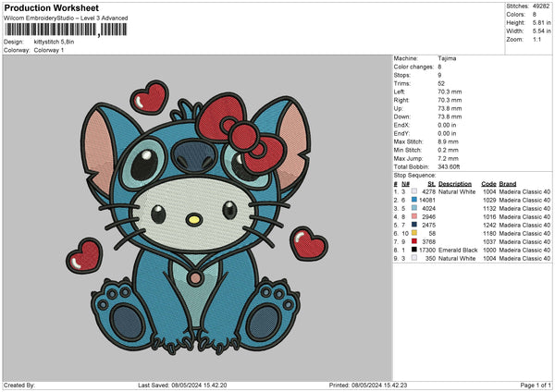This screenshot has height=392, width=555.
Task: Select the blue swatch for code 1029
Action: (x=414, y=200)
